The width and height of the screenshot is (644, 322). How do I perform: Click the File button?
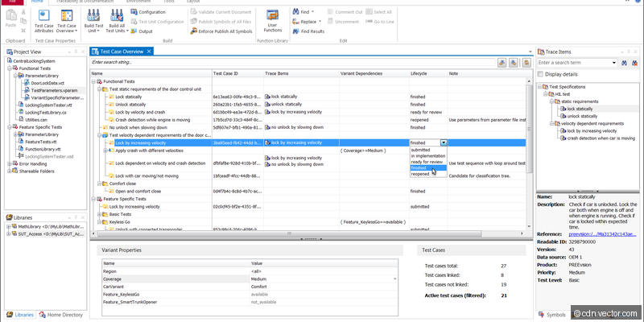coord(11,2)
